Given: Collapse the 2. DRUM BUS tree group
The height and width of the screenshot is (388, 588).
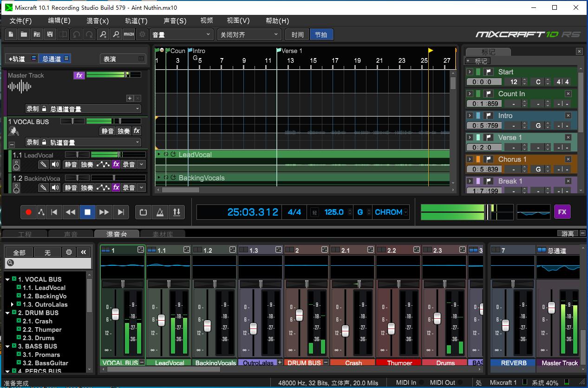Looking at the screenshot, I should pyautogui.click(x=7, y=313).
